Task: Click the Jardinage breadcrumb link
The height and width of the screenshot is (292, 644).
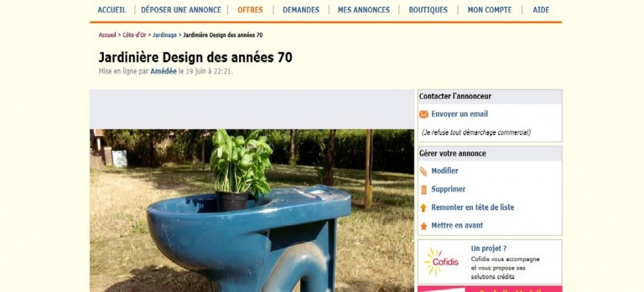Action: pyautogui.click(x=165, y=35)
